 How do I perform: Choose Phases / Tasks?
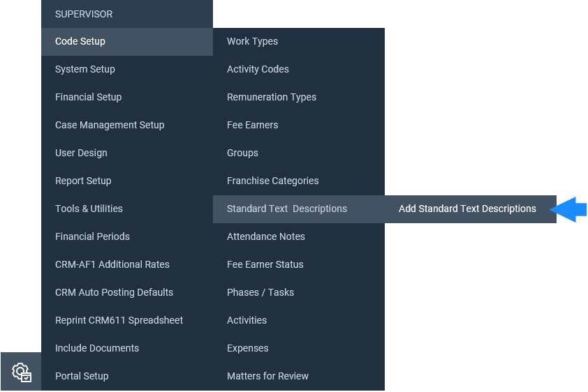tap(299, 292)
